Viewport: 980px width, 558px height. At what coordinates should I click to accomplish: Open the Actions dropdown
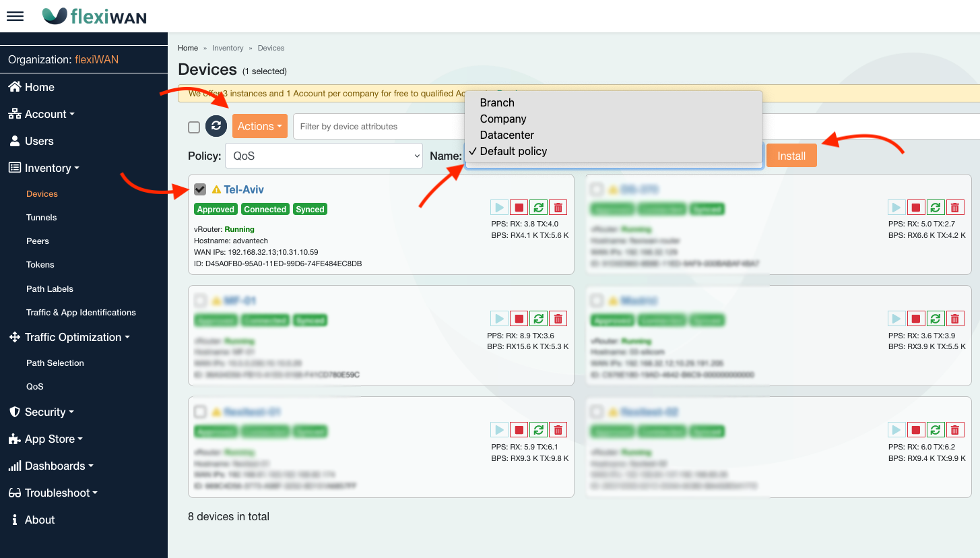(259, 126)
